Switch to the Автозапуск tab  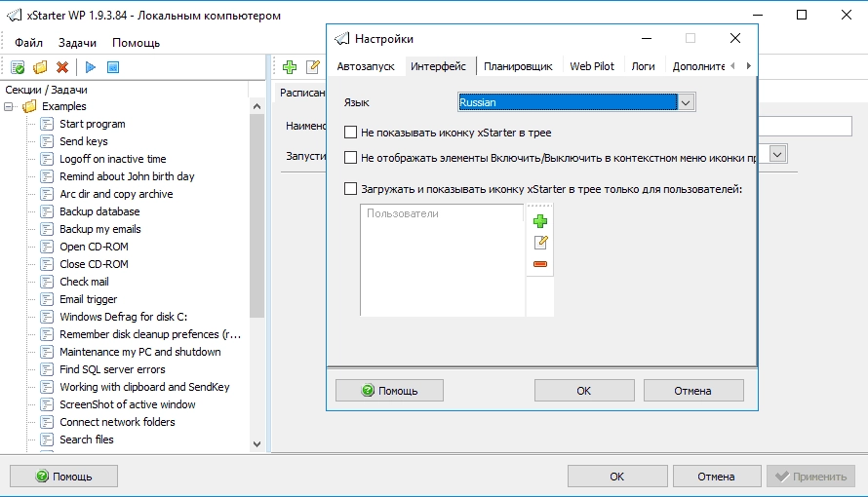point(366,66)
